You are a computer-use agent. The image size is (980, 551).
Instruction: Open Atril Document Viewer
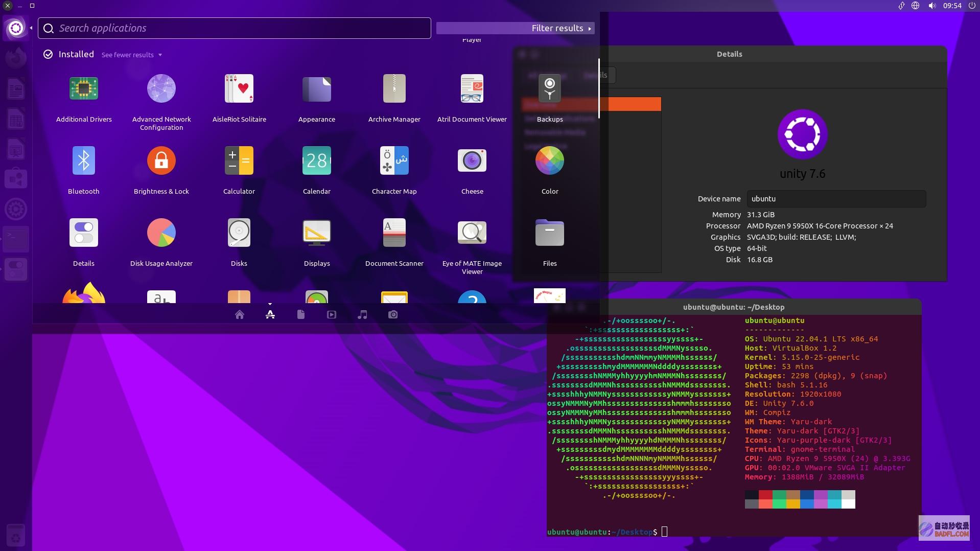click(472, 99)
